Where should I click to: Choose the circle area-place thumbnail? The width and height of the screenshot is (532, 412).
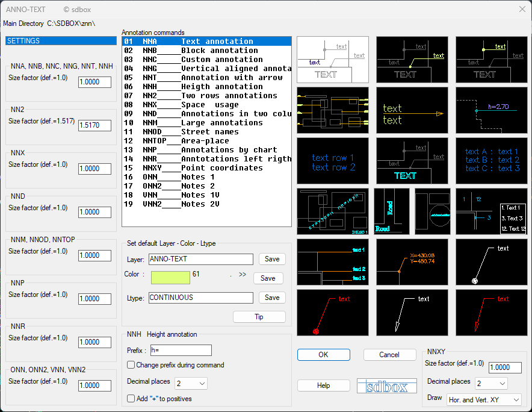point(433,211)
